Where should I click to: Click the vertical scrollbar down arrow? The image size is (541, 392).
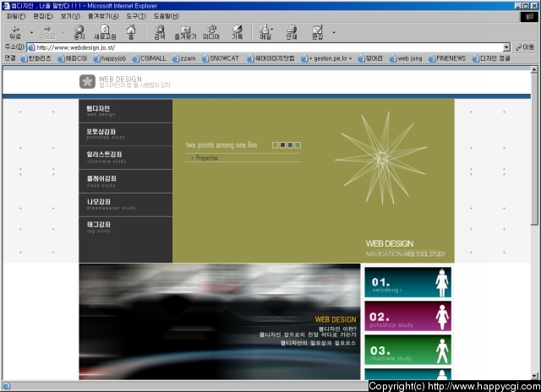534,376
